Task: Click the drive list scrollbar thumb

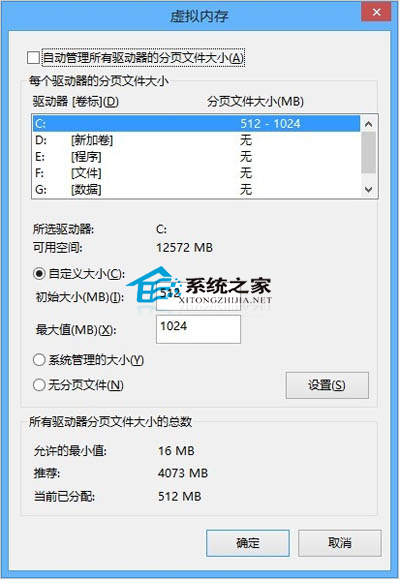Action: 369,152
